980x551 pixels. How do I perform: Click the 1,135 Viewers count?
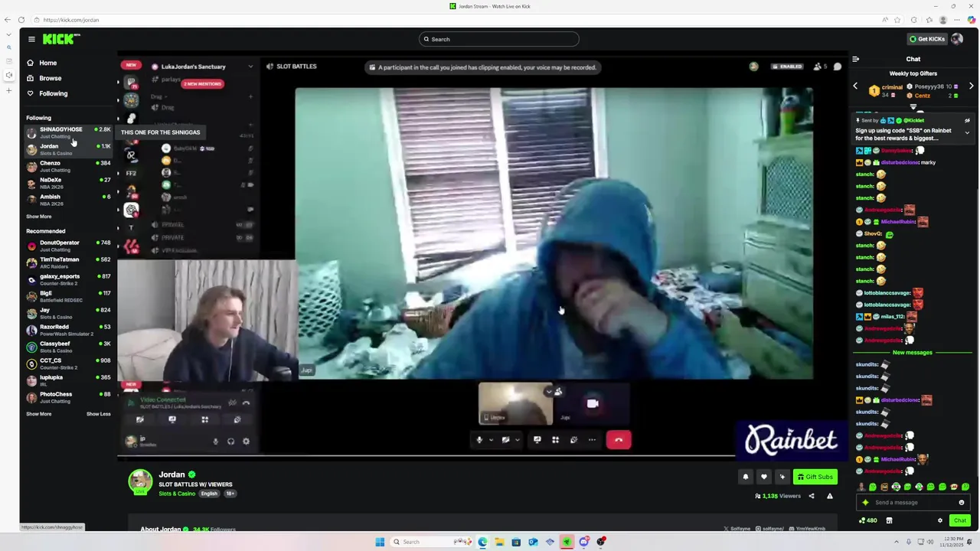click(x=778, y=496)
